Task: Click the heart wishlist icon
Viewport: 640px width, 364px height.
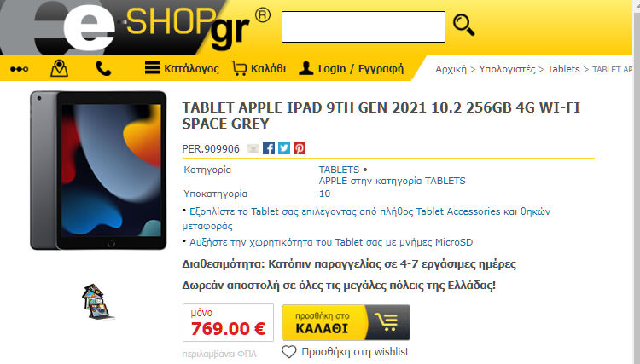Action: [x=289, y=352]
